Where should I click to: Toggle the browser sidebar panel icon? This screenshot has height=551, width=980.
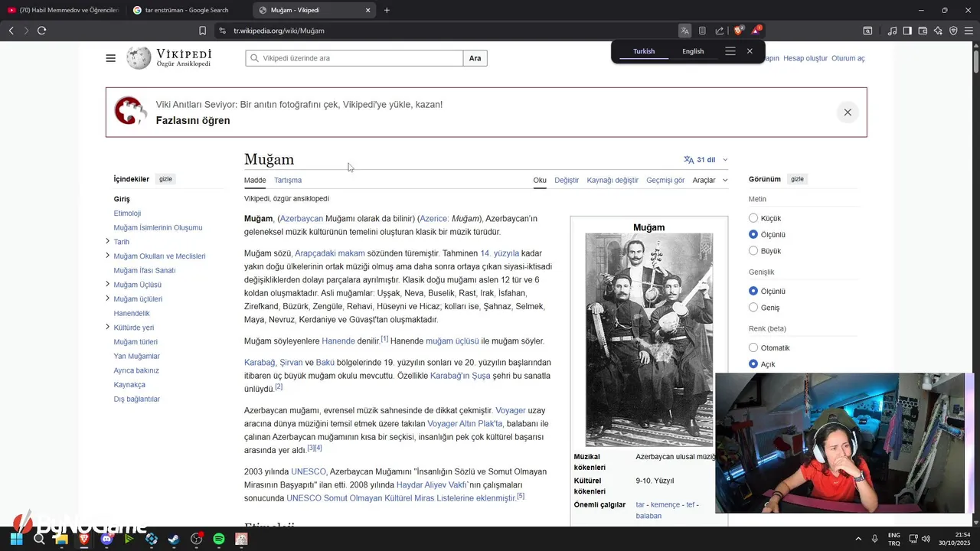pyautogui.click(x=907, y=31)
